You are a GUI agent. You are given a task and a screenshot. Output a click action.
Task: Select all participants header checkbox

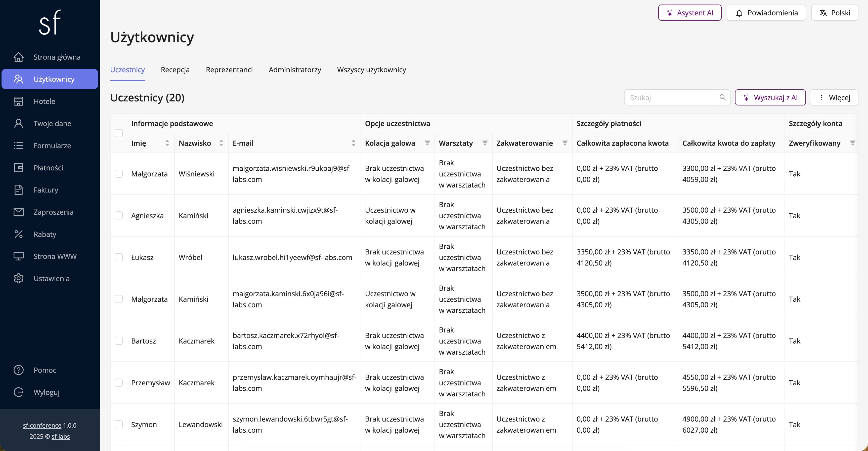click(119, 133)
